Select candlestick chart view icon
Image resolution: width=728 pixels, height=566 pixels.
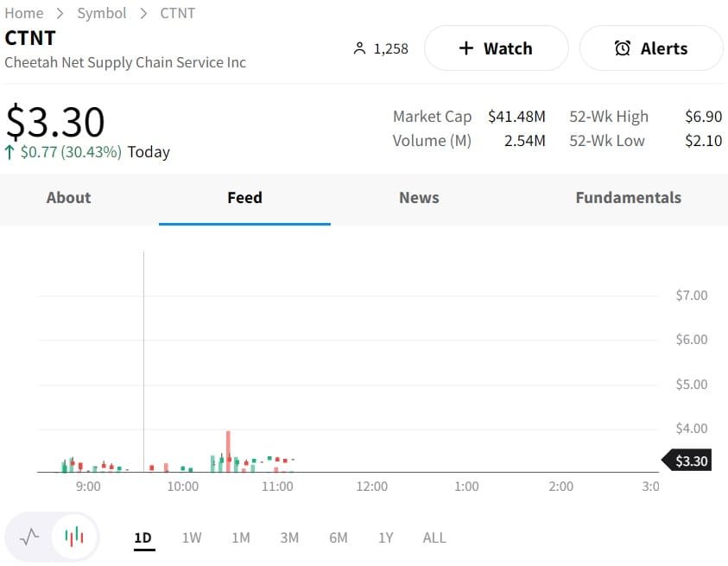(x=75, y=537)
